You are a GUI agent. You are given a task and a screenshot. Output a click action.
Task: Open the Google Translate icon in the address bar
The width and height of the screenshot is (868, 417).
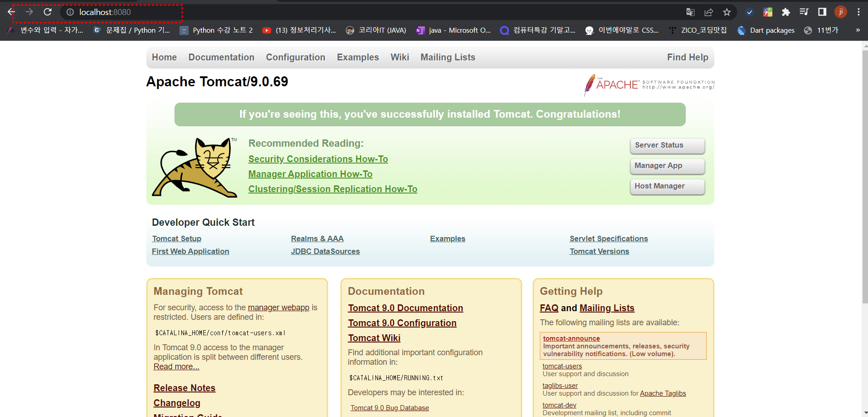(x=690, y=12)
